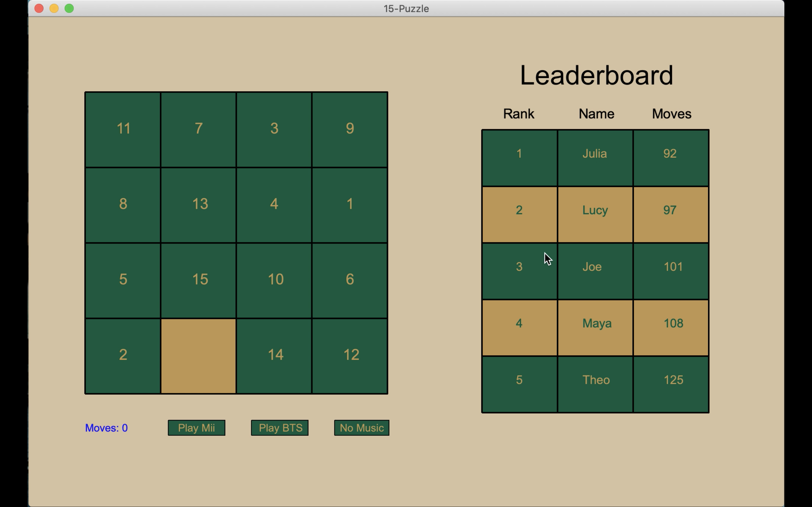The image size is (812, 507).
Task: Select the tile labeled 11
Action: [x=123, y=130]
